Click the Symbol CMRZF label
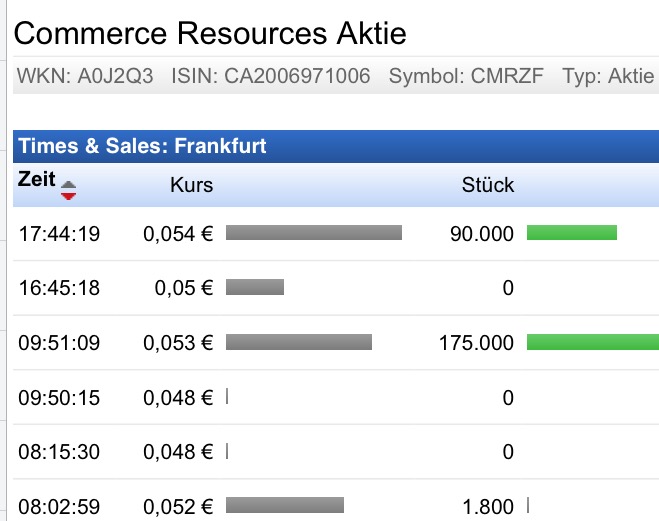659x521 pixels. click(466, 76)
